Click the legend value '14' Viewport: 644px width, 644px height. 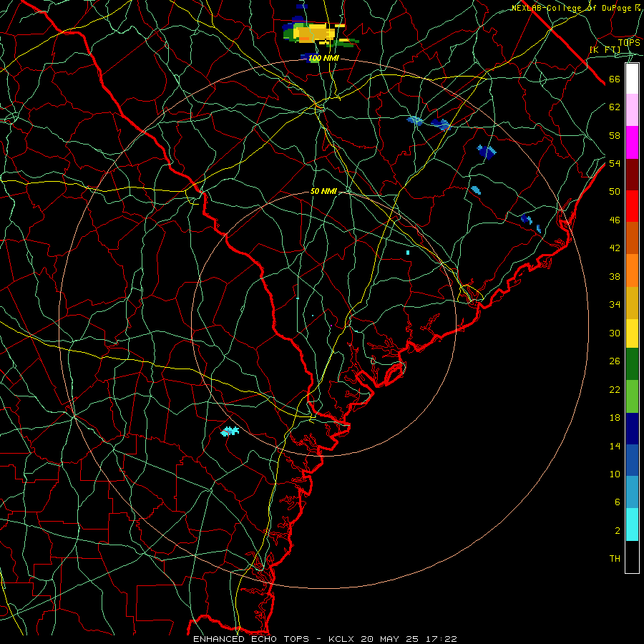tap(615, 447)
